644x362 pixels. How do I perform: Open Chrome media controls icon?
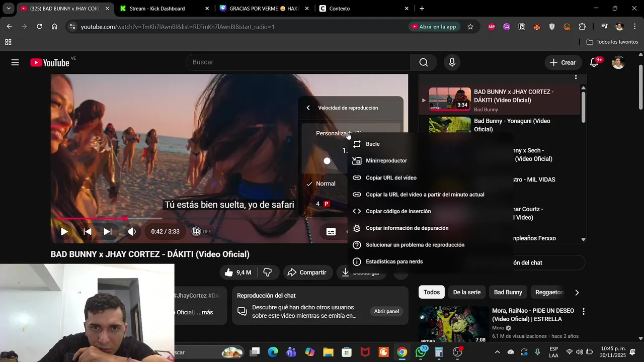click(x=604, y=27)
